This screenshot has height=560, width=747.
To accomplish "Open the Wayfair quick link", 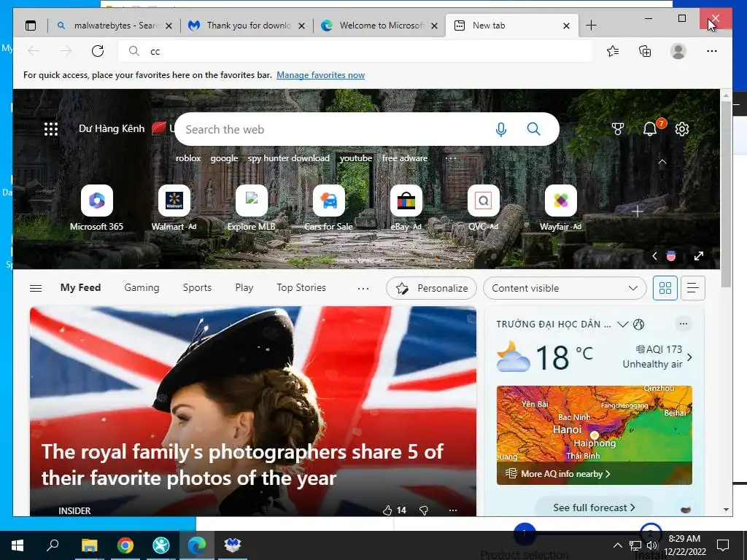I will 561,209.
